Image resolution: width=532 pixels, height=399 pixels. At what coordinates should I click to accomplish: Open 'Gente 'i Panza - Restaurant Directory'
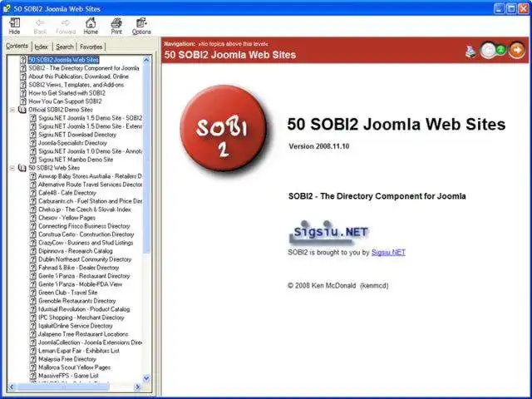[84, 276]
